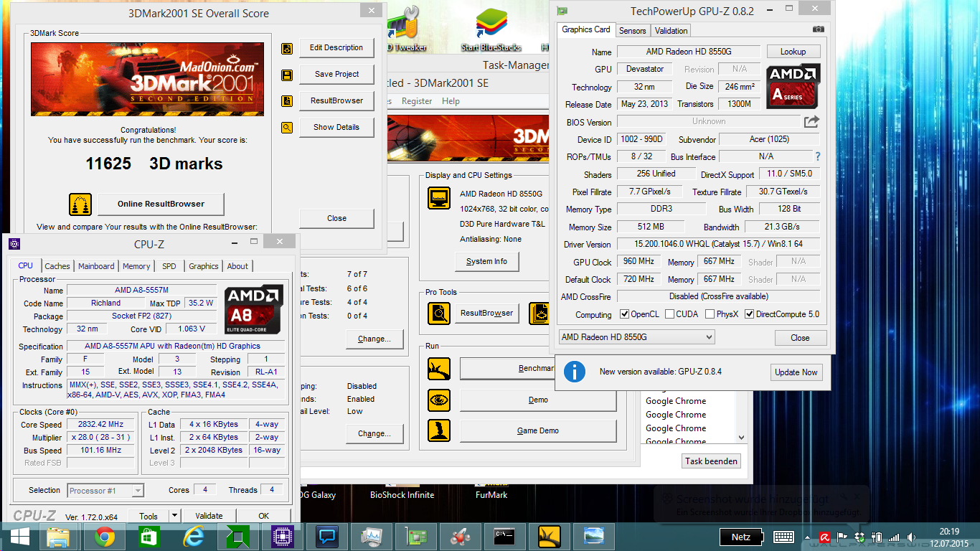Switch to GPU-Z green card taskbar icon

(x=416, y=537)
